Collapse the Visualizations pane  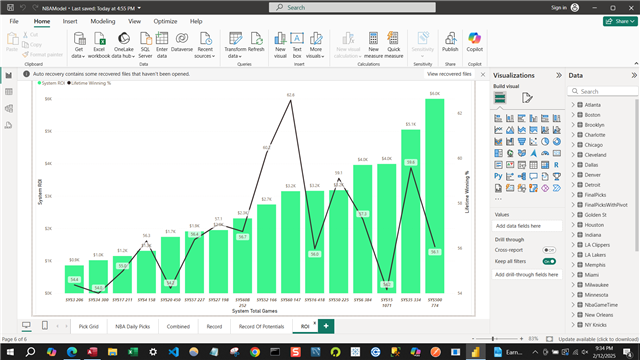coord(559,75)
